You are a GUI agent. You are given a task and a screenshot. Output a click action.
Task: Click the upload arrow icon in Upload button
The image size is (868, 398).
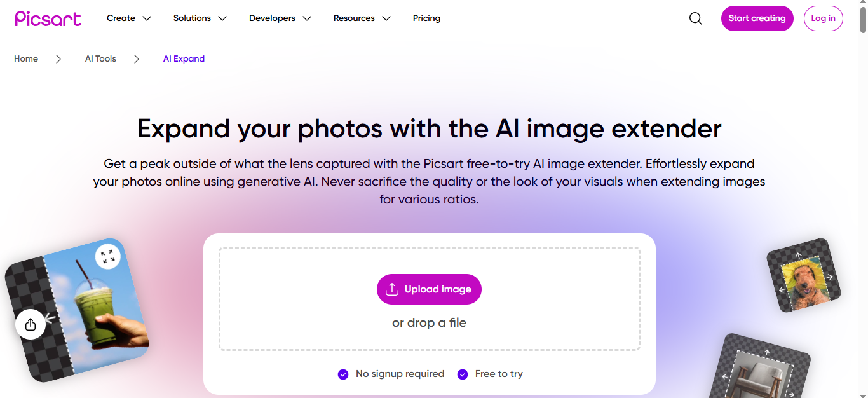coord(392,289)
